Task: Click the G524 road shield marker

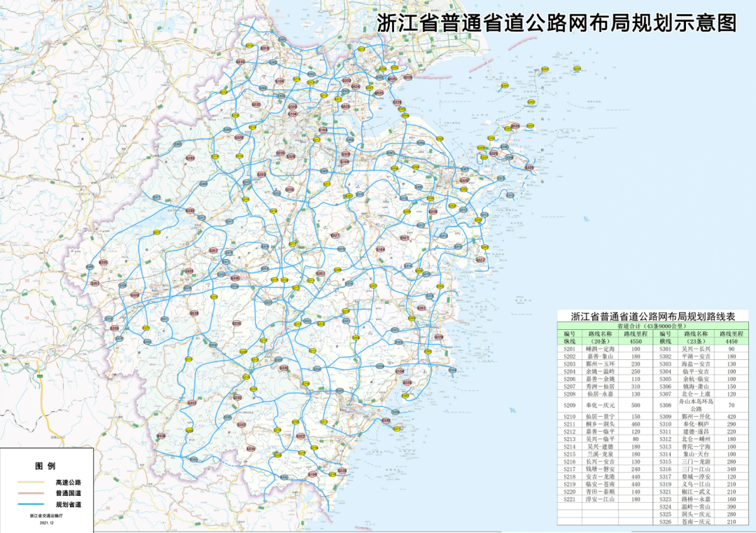Action: (356, 85)
